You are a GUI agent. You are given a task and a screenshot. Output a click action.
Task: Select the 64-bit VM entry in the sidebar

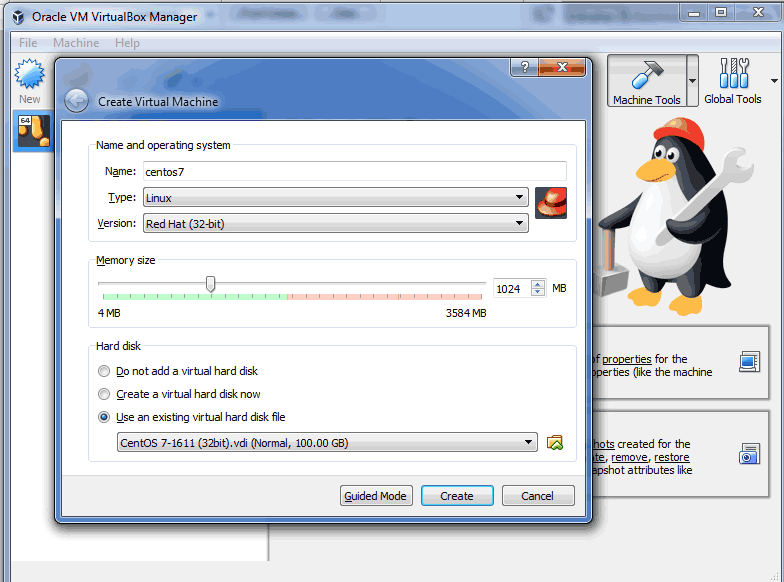click(x=34, y=132)
